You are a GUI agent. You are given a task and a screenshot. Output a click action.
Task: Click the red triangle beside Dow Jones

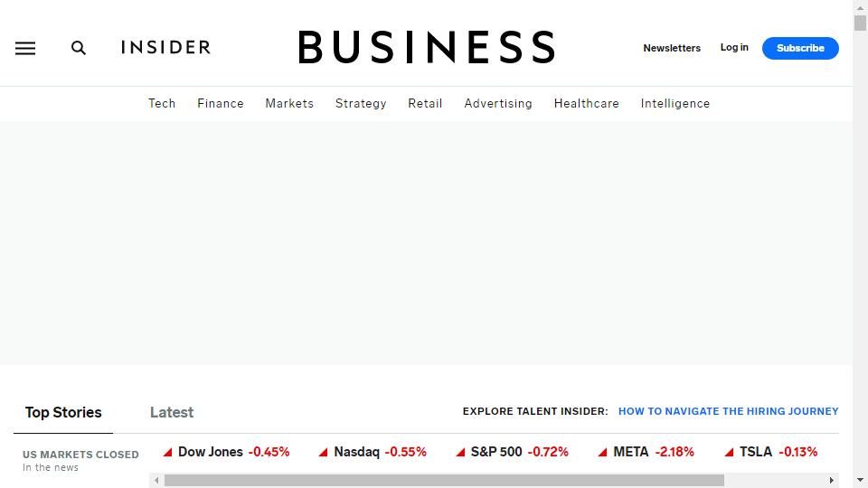coord(168,452)
